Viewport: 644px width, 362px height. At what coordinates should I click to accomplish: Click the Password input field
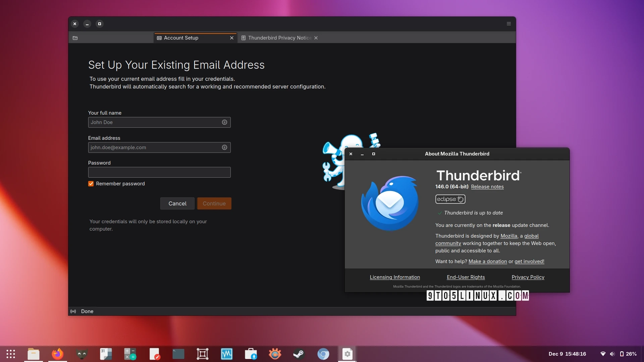pyautogui.click(x=159, y=172)
